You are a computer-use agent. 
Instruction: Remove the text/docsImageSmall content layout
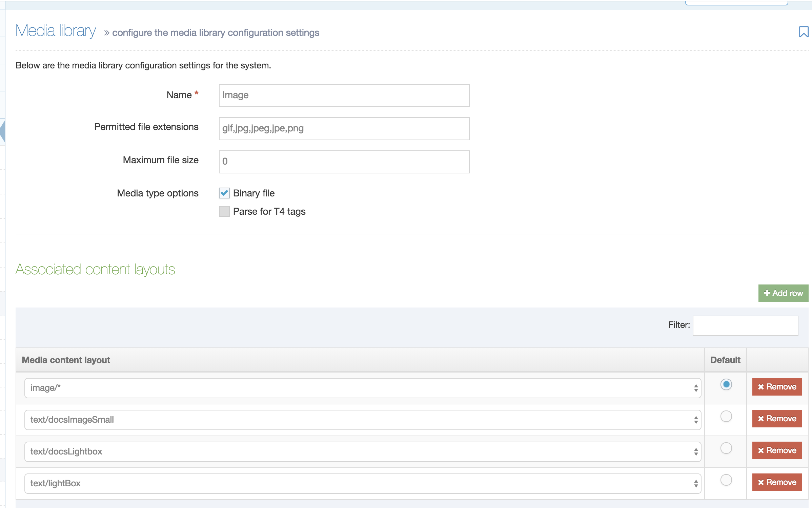coord(777,418)
